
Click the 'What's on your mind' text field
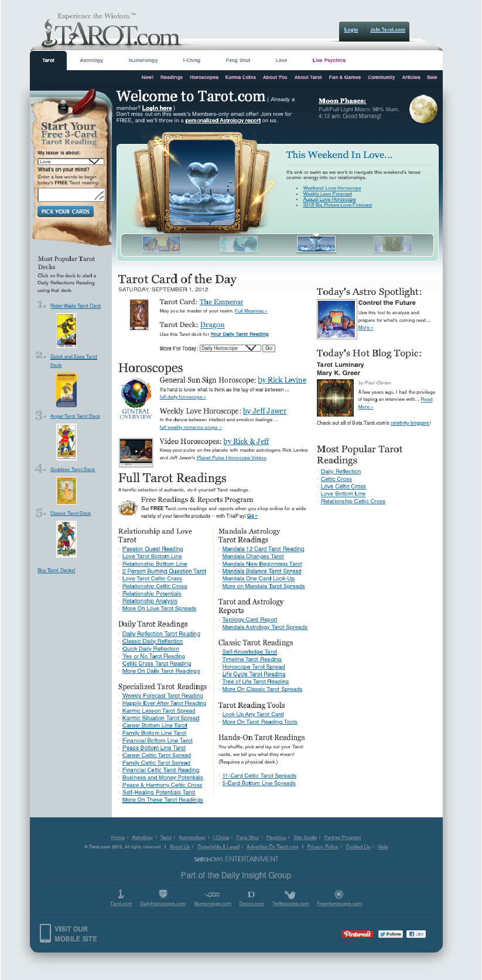(71, 195)
